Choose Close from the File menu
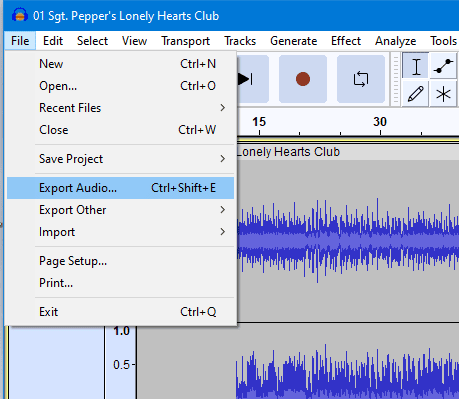Viewport: 459px width, 399px height. (x=120, y=130)
